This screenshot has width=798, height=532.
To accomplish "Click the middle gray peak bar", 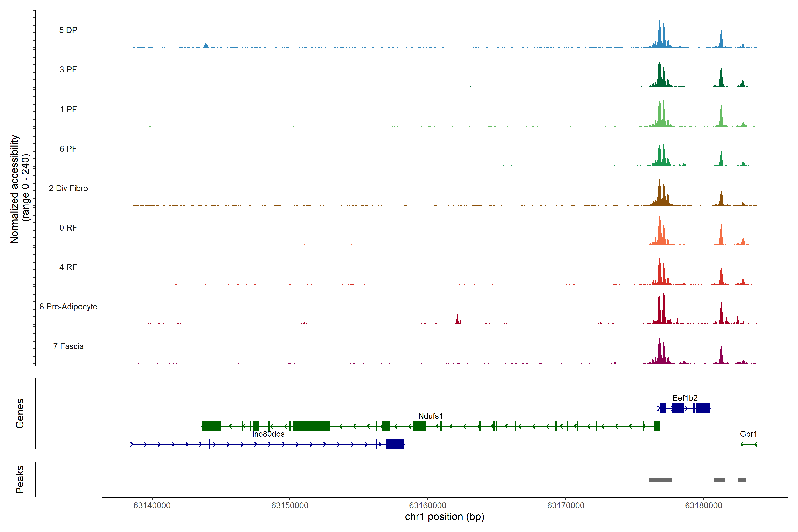I will pyautogui.click(x=719, y=479).
